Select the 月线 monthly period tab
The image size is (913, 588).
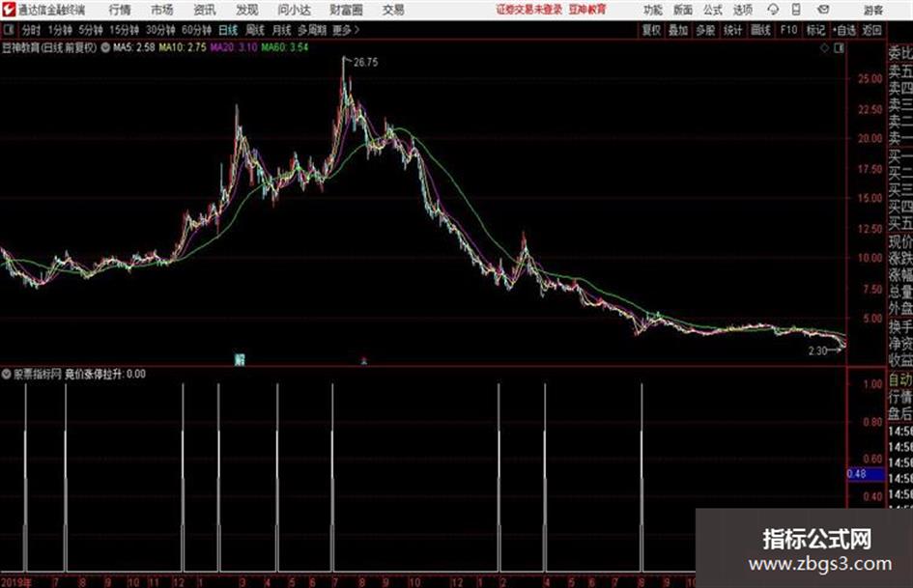point(282,30)
